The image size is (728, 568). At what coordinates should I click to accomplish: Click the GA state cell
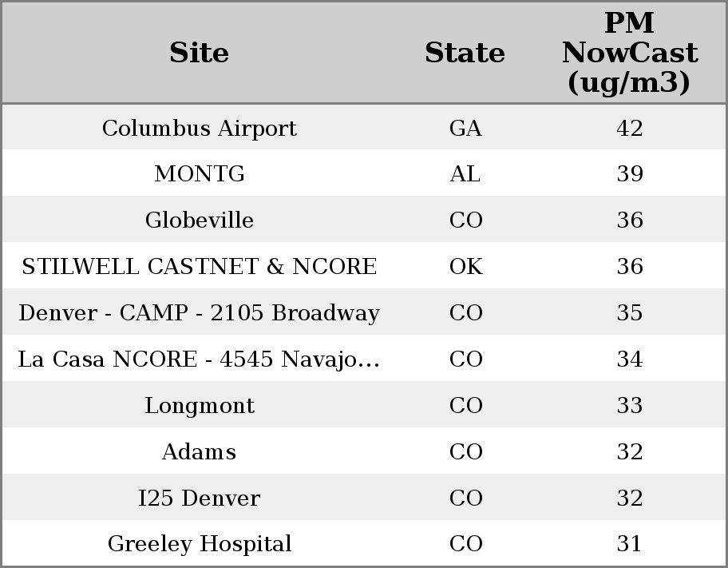465,129
